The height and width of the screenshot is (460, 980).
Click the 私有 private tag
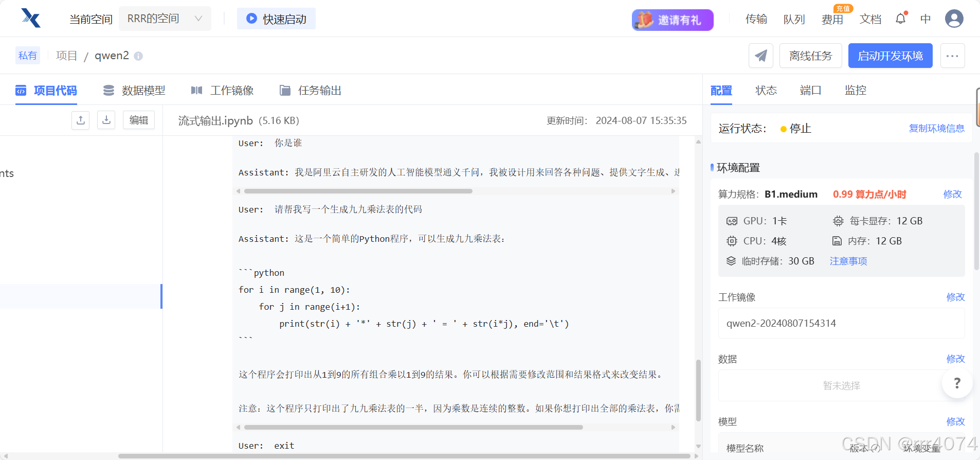[x=28, y=56]
